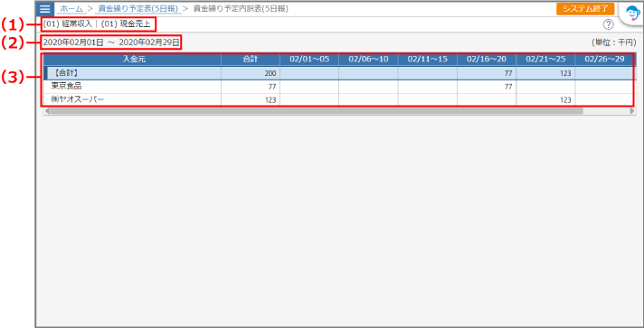Click the 02/16～20 column header

(x=487, y=59)
